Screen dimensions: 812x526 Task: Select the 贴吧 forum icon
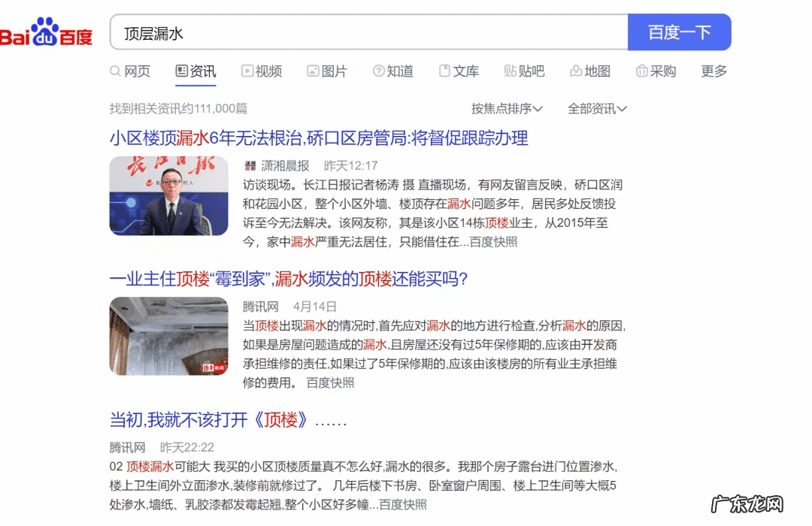click(507, 71)
